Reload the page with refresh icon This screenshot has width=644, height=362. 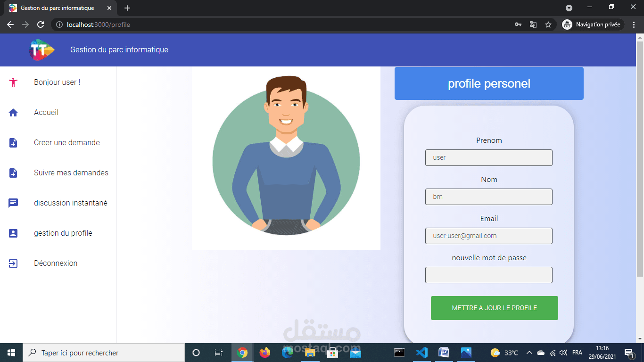click(x=41, y=25)
